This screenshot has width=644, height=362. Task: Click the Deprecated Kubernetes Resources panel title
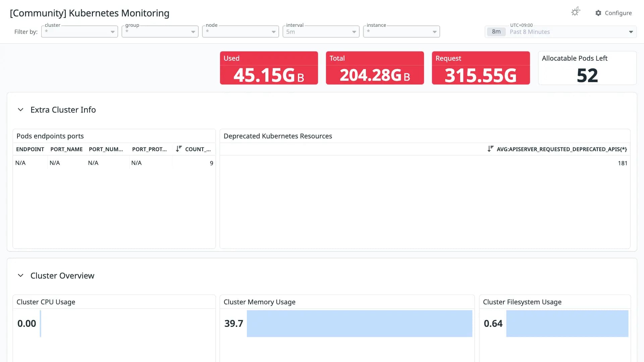point(278,136)
